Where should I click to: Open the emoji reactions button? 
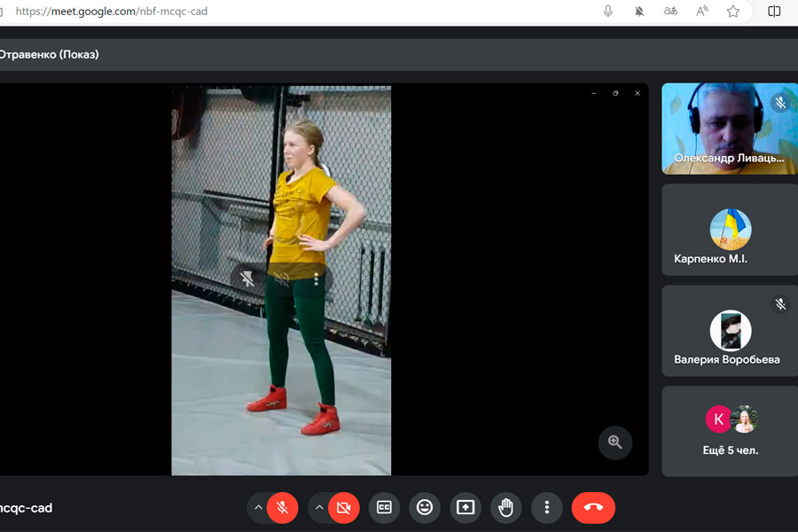(x=425, y=508)
